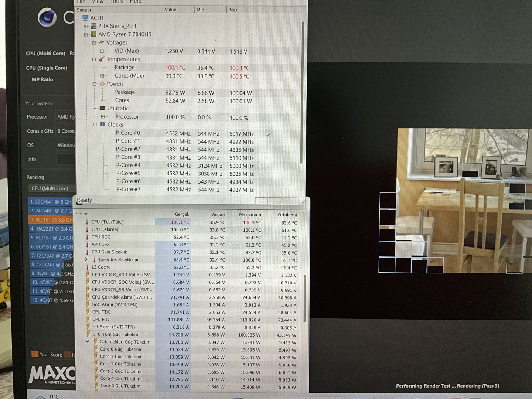Click thermometer icon beside CPU SOC
This screenshot has width=532, height=399.
pos(87,237)
